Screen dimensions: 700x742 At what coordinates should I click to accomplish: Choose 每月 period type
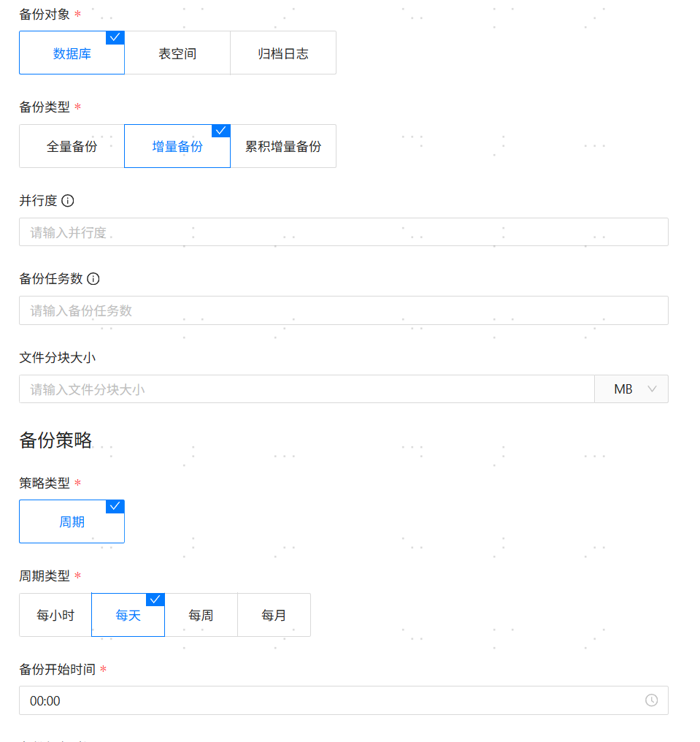pyautogui.click(x=274, y=615)
